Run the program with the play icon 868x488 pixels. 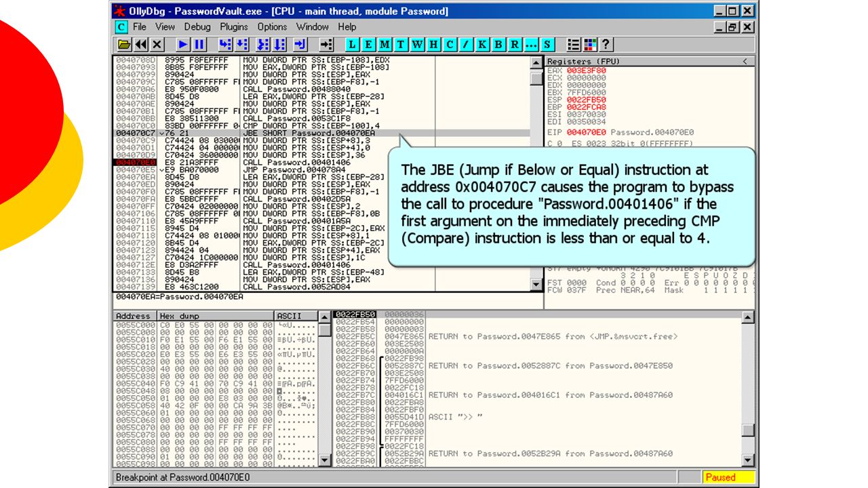point(183,45)
